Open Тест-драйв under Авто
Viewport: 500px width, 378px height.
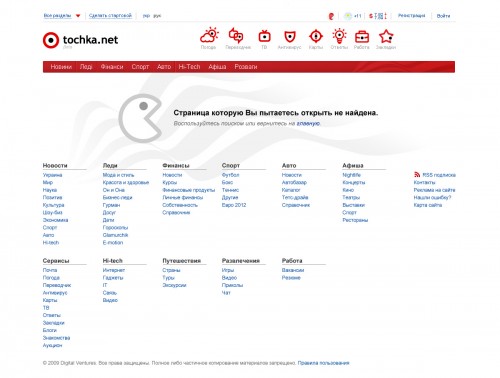(x=295, y=197)
